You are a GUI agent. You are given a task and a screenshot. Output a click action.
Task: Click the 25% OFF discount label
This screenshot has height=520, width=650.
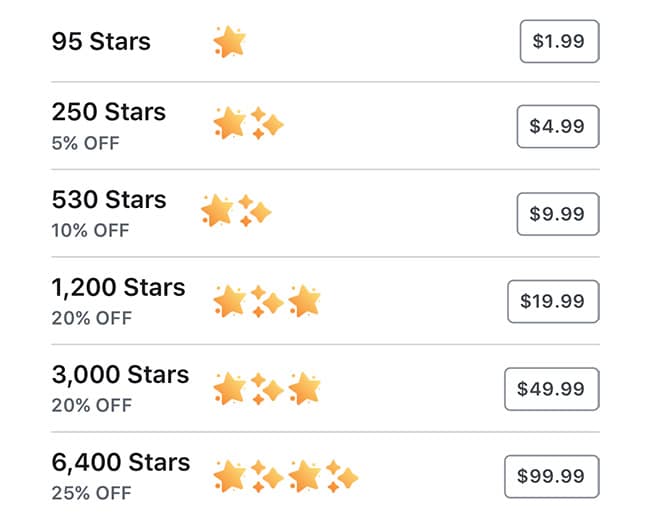91,493
